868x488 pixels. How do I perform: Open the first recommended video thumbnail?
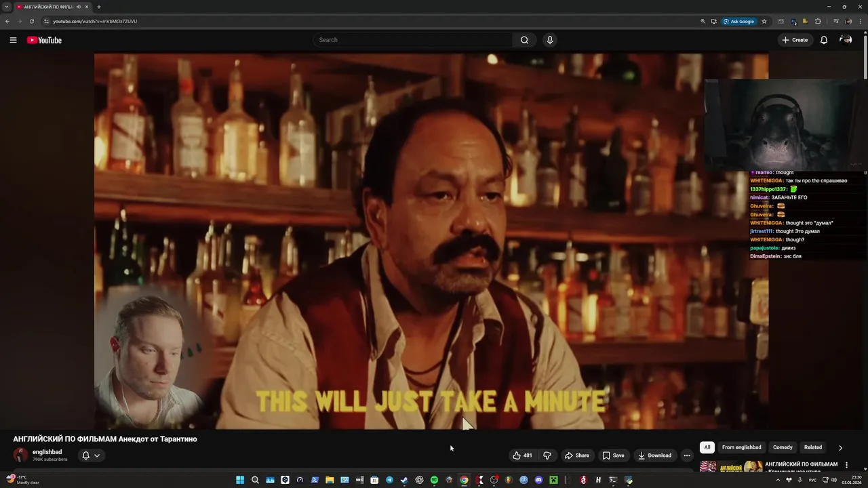click(730, 466)
